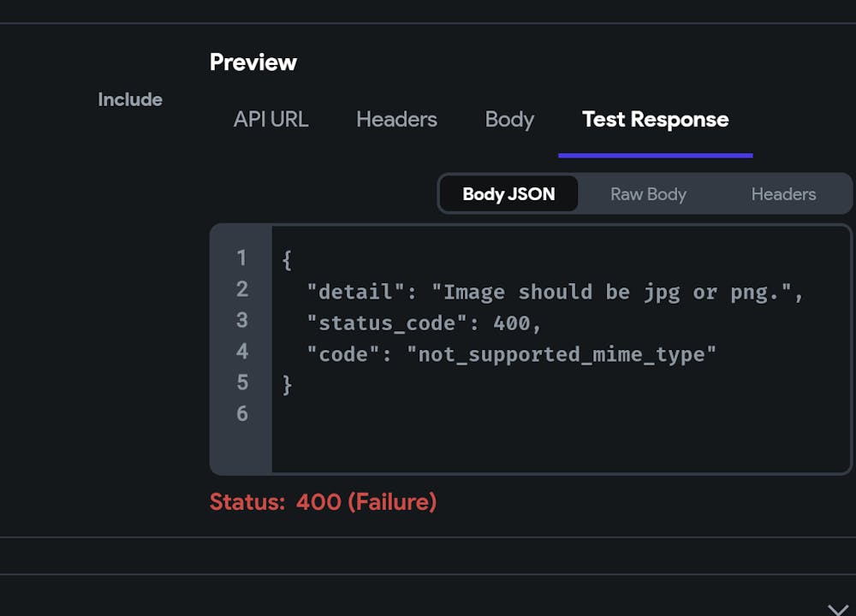Screen dimensions: 856x616
Task: Click line number 4 in the gutter
Action: [x=241, y=352]
